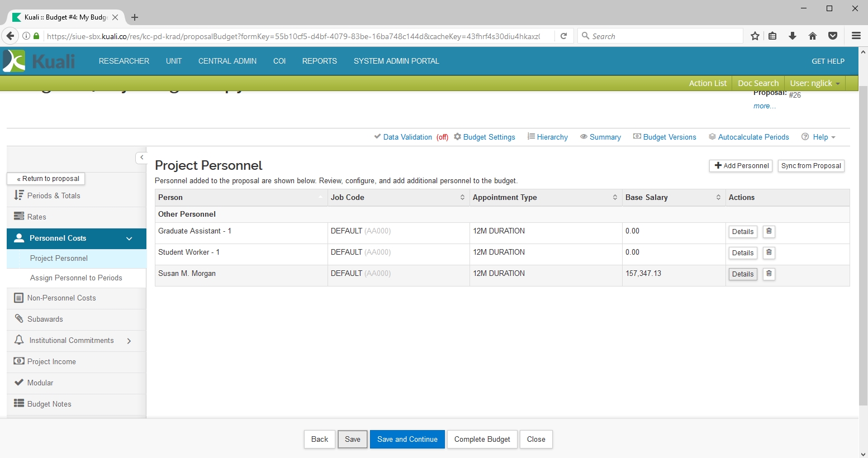Select Assign Personnel to Periods

click(x=76, y=278)
